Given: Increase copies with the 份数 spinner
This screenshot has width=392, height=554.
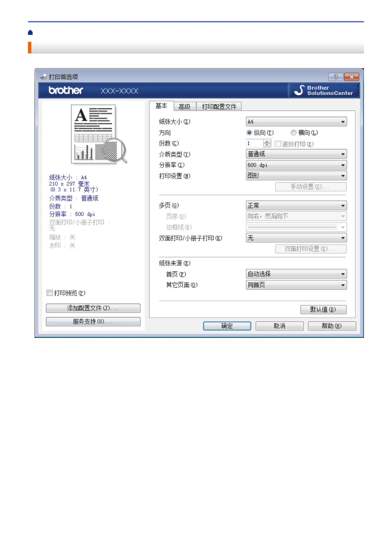Looking at the screenshot, I should point(267,141).
